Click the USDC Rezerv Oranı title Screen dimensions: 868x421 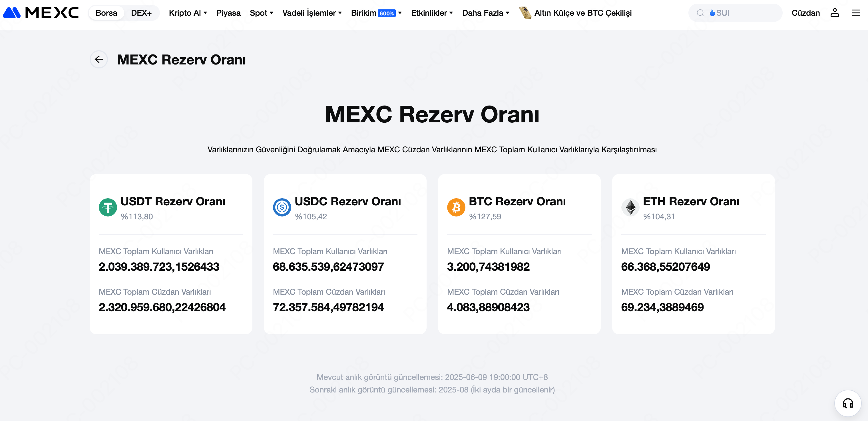click(348, 201)
